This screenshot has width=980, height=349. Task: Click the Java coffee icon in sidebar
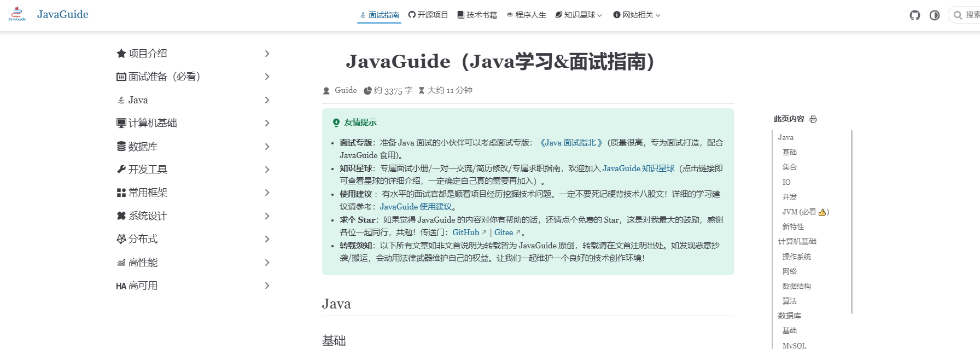(121, 100)
